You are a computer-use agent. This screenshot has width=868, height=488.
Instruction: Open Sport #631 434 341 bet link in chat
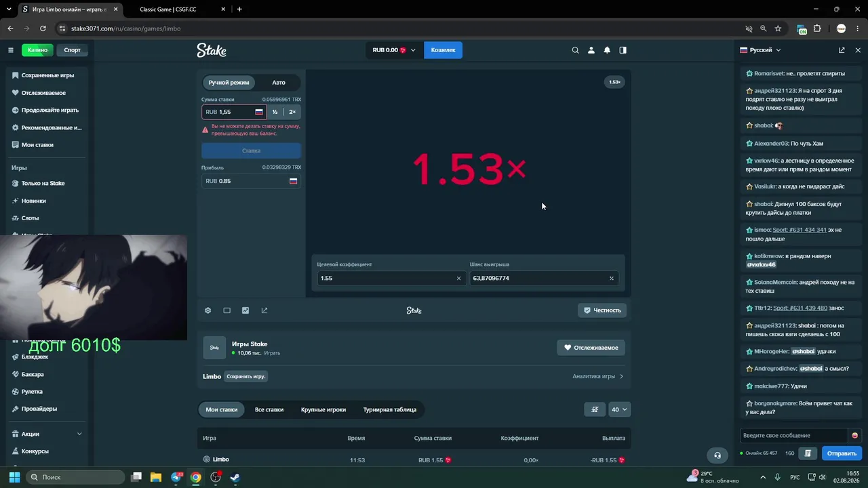800,230
